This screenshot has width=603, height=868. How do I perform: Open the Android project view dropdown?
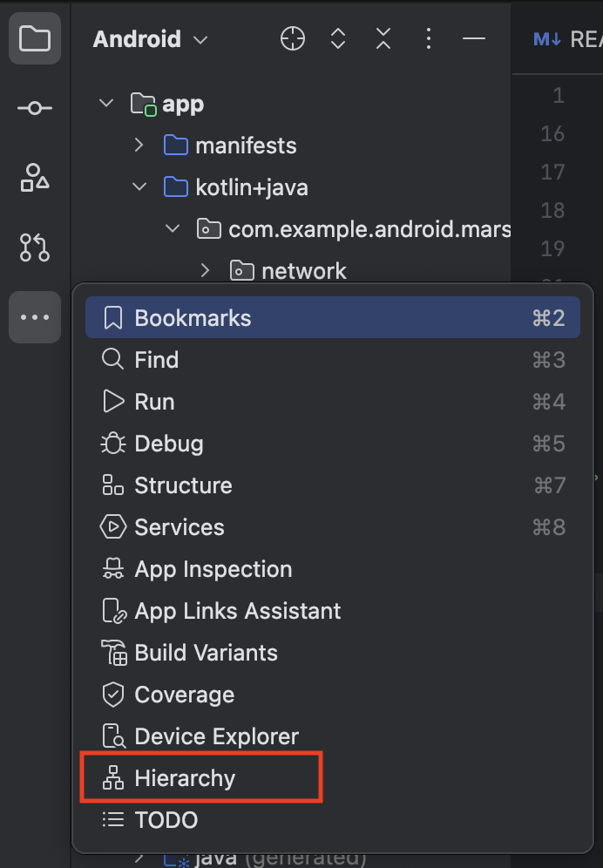151,39
